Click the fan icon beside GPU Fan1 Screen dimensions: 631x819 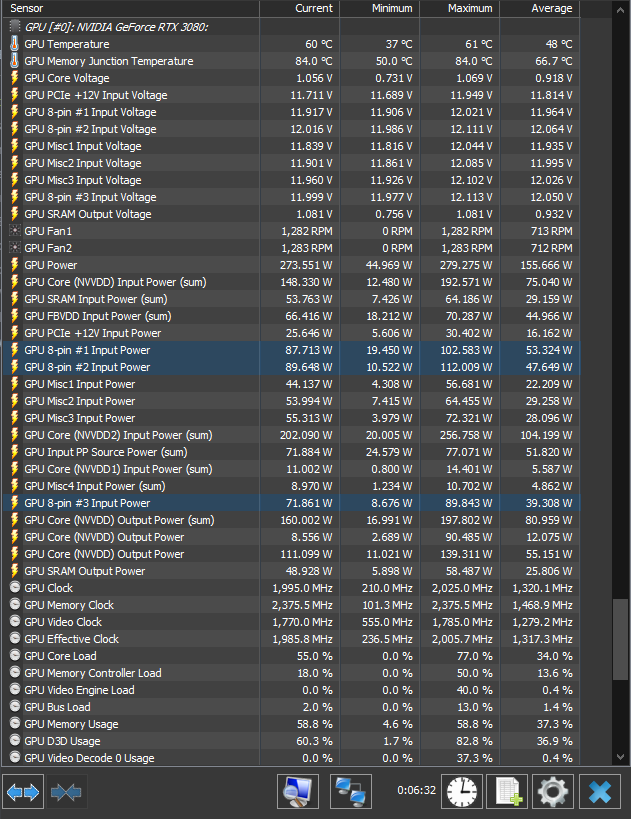tap(15, 230)
